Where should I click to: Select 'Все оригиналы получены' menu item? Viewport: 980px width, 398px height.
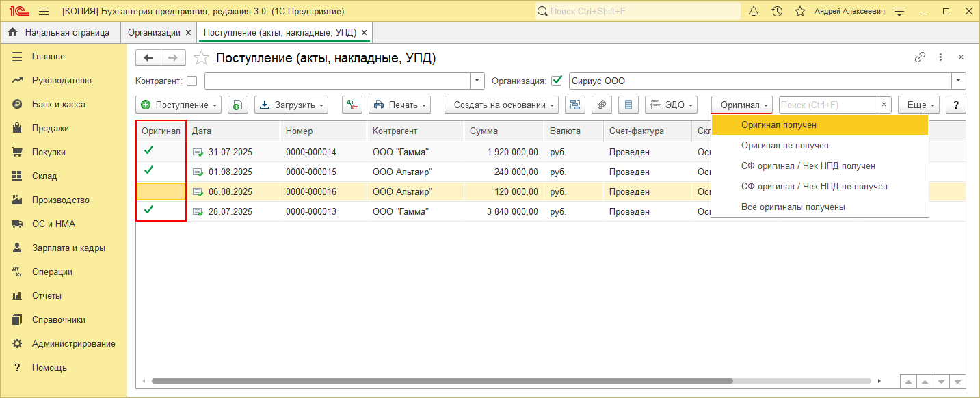(793, 207)
